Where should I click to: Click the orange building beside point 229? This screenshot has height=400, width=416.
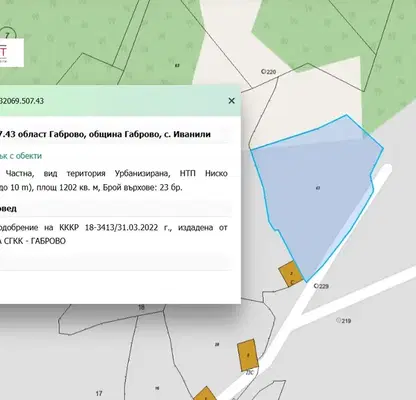pos(291,274)
